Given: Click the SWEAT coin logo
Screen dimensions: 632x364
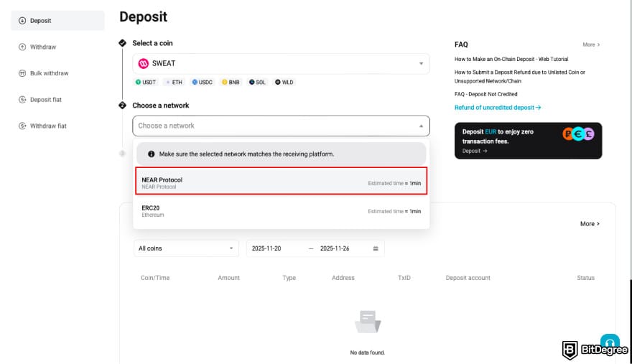Looking at the screenshot, I should (x=143, y=63).
